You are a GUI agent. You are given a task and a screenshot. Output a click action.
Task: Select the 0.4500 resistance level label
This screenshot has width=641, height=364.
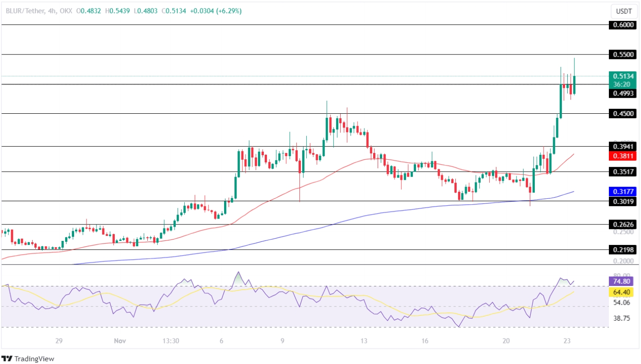(x=622, y=114)
